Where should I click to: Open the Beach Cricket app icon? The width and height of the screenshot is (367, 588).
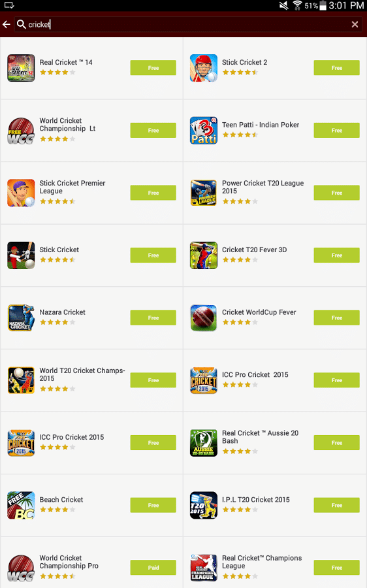[21, 505]
